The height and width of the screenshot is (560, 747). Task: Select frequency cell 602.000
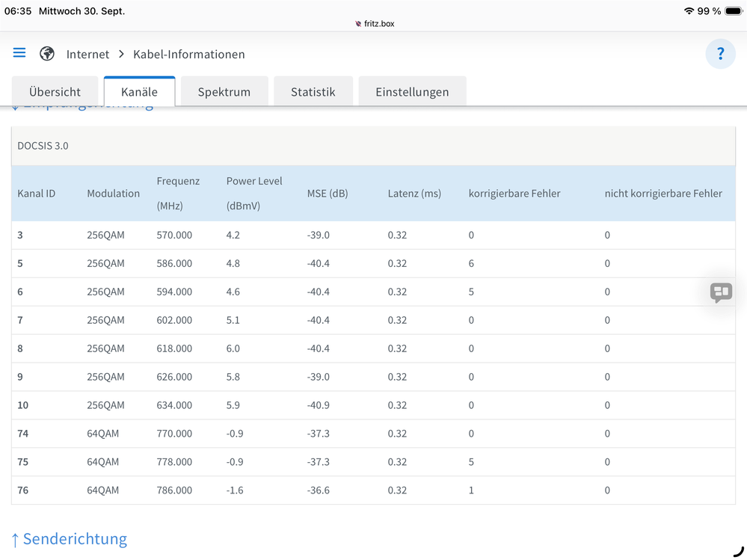click(x=174, y=320)
